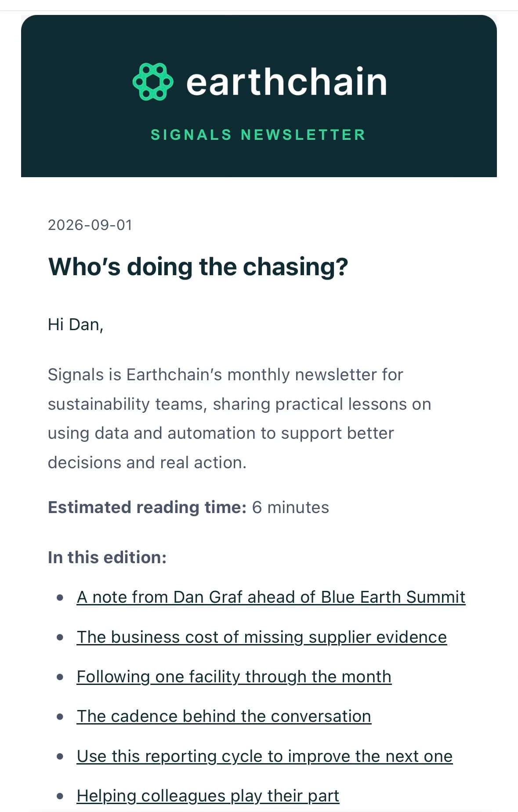
Task: Go to Helping colleagues play their part
Action: click(208, 796)
